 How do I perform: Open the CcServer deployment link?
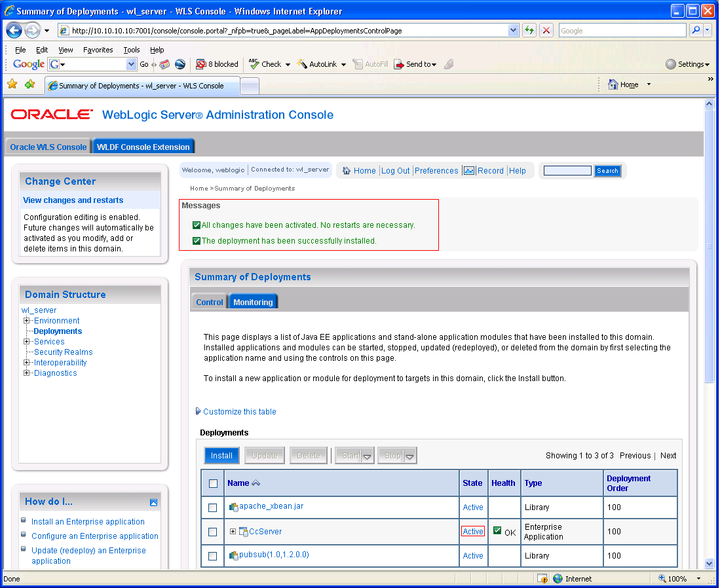pyautogui.click(x=265, y=532)
